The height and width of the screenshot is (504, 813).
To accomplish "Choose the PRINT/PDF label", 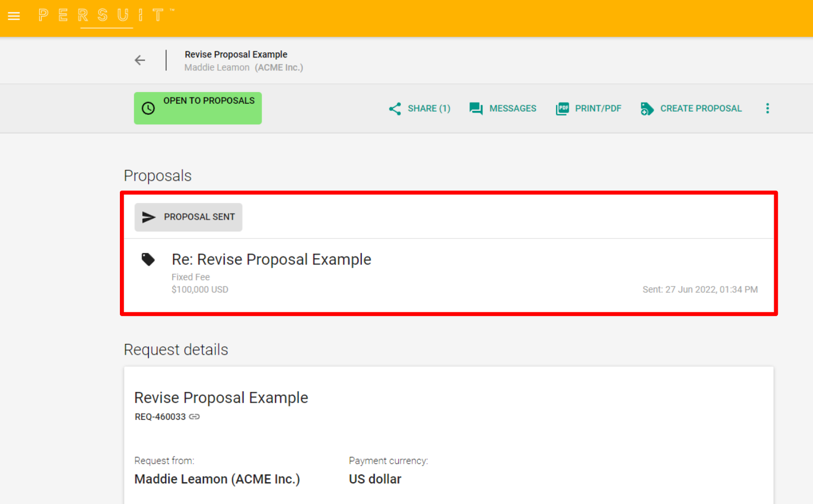I will [x=598, y=109].
